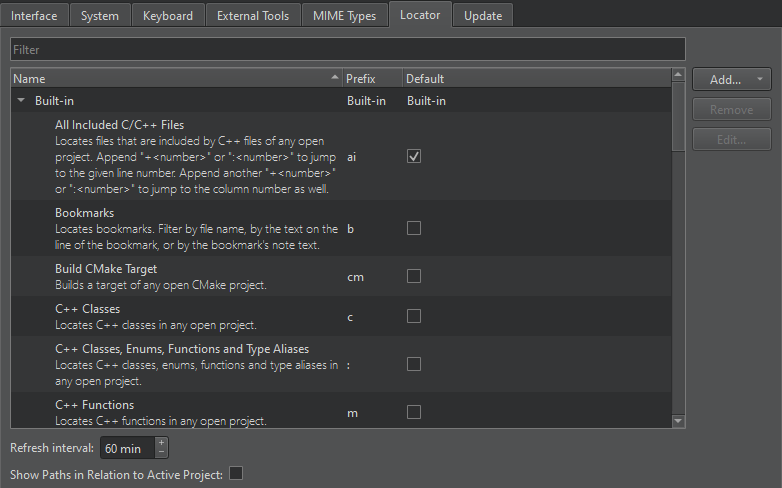Collapse the Built-in tree group
Viewport: 782px width, 488px height.
tap(21, 101)
